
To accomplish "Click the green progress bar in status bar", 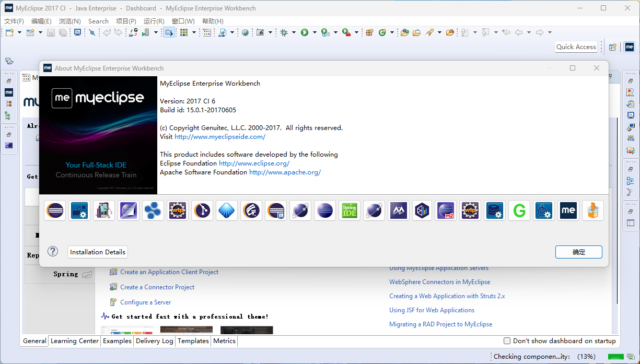I will (615, 357).
